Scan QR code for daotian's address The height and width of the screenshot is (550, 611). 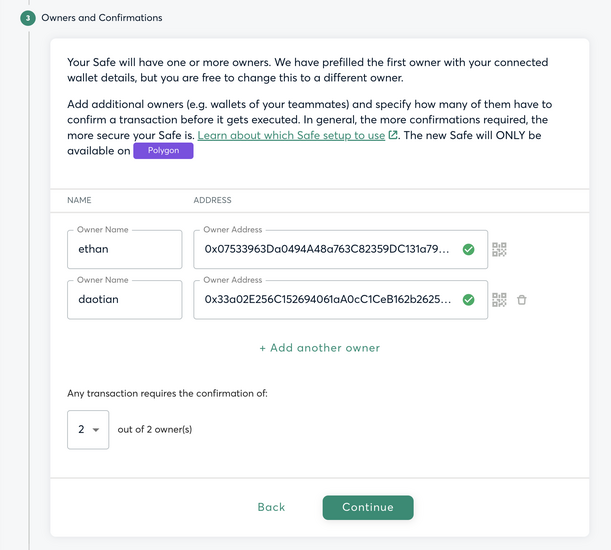tap(499, 300)
